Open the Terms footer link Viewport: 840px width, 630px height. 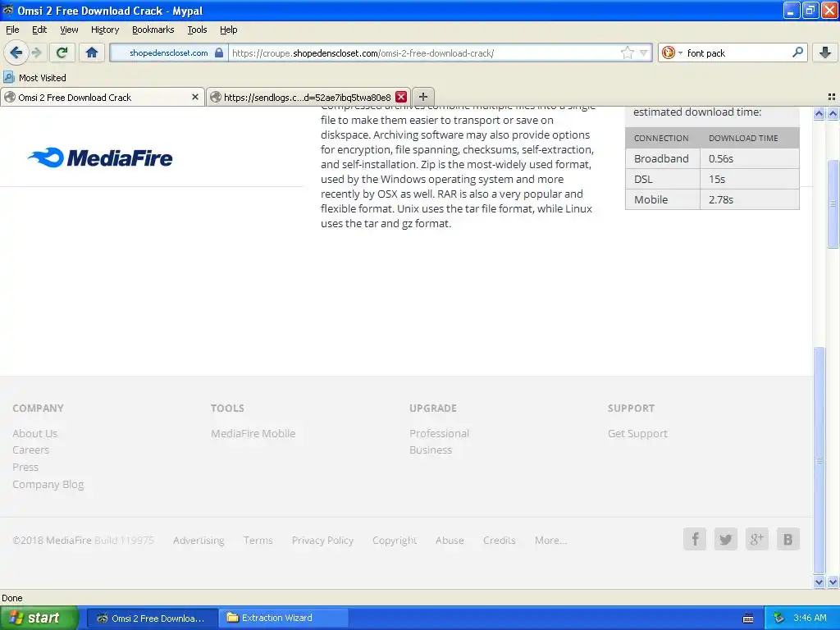258,540
